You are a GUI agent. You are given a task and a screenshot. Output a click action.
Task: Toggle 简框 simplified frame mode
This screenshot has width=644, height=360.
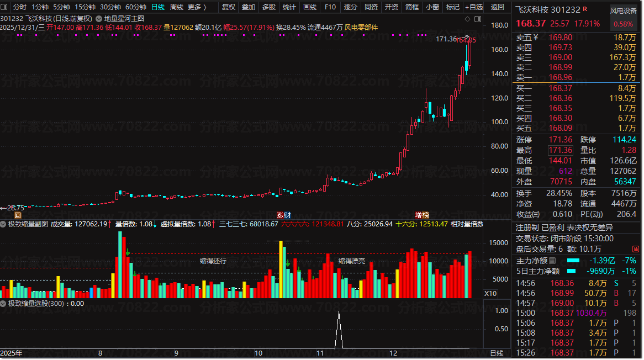(412, 7)
